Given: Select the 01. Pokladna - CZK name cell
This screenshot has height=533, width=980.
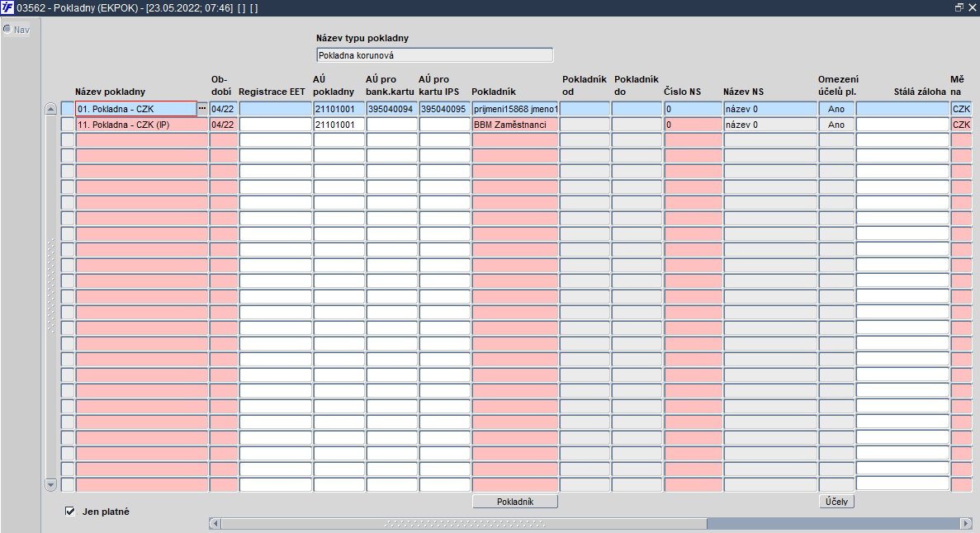Looking at the screenshot, I should point(136,109).
